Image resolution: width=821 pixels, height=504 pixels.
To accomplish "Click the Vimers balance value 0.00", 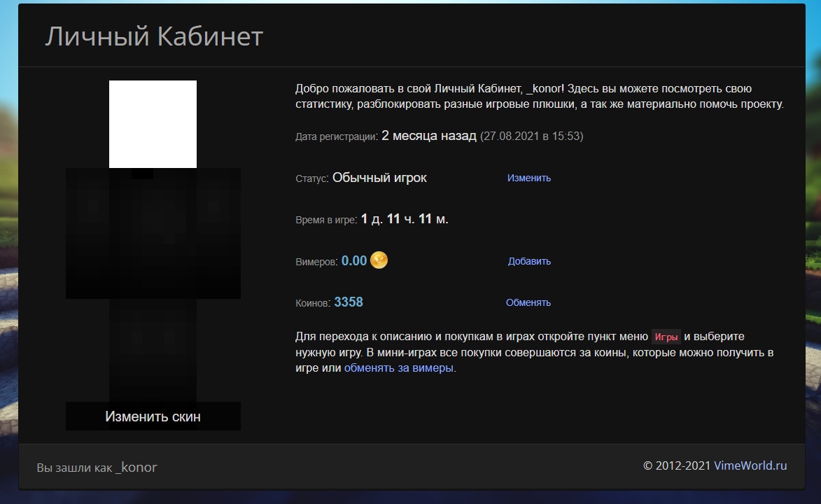I will [x=354, y=260].
